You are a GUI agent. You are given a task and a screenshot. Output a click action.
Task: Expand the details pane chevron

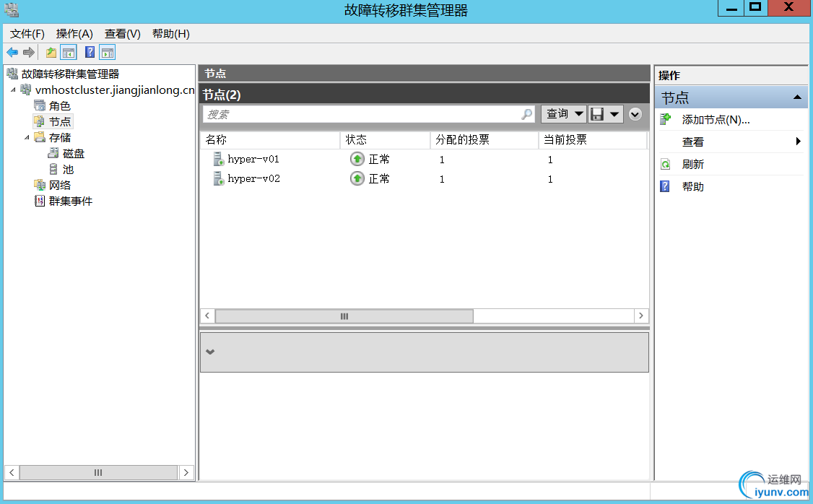[210, 352]
